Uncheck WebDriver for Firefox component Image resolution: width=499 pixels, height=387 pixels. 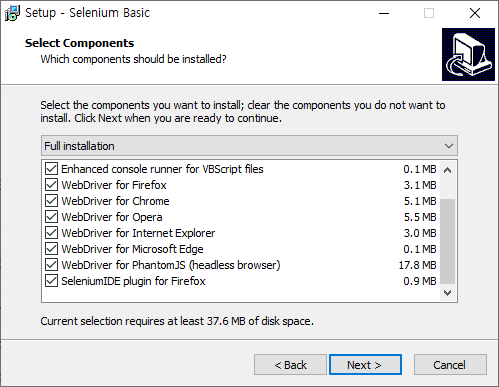click(x=51, y=185)
